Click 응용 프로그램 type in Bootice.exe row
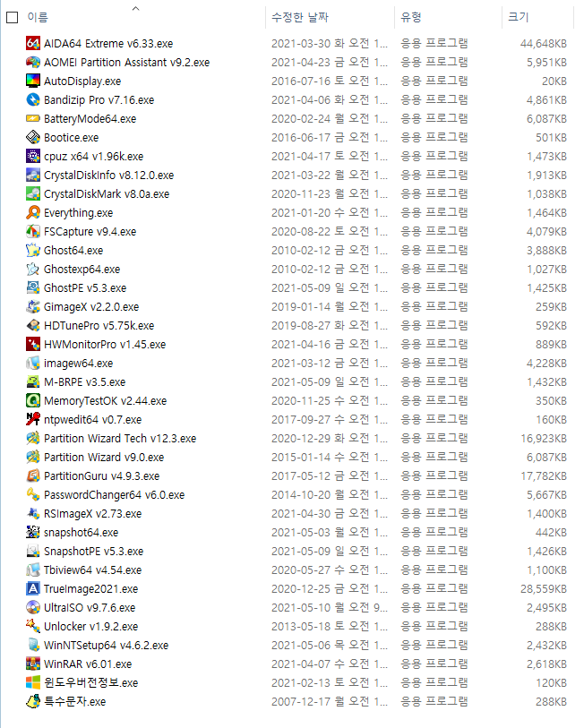 (434, 137)
